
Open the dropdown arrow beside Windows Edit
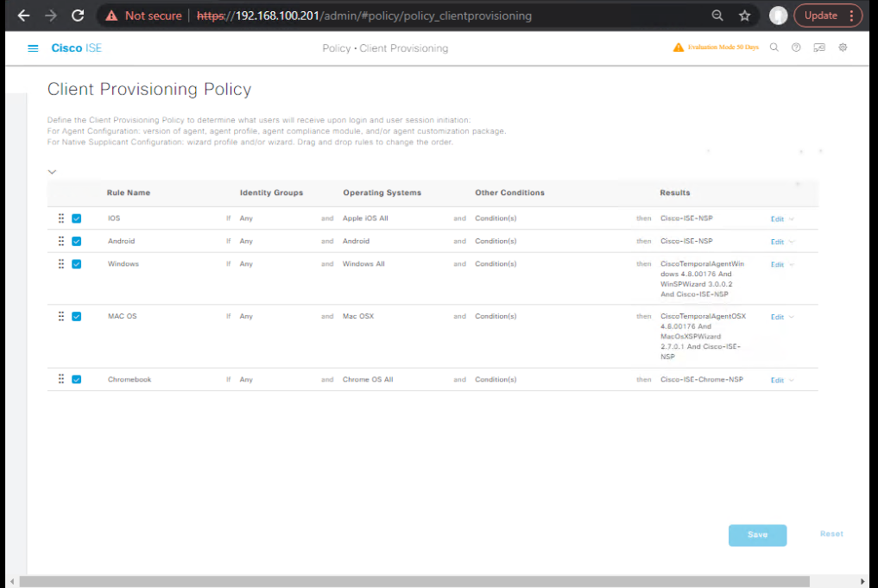(x=792, y=264)
